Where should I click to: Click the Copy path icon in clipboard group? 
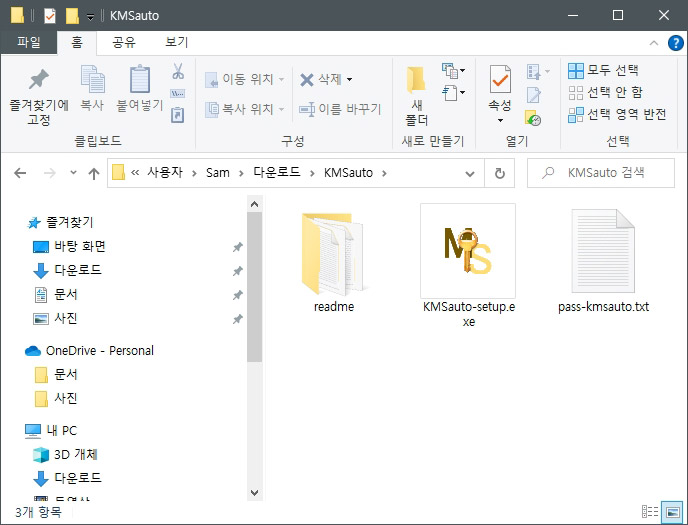point(177,93)
